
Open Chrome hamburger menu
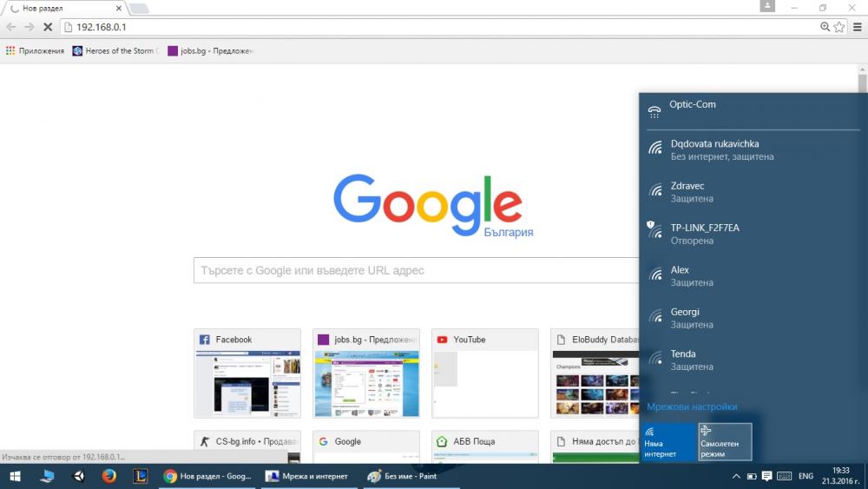[857, 27]
